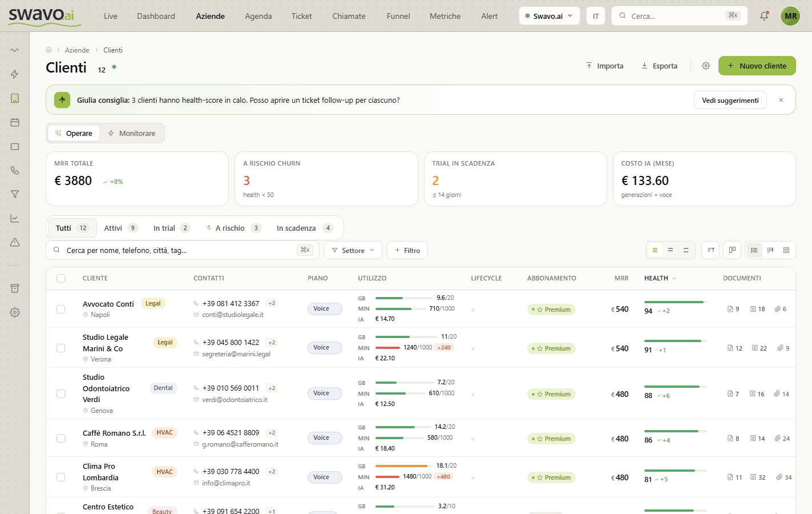Screen dimensions: 812x514
Task: Switch to Monitorare mode
Action: coord(132,133)
